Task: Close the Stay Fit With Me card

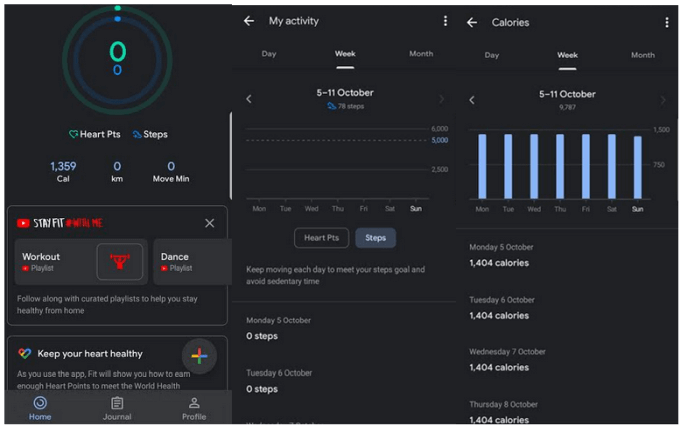Action: coord(209,223)
